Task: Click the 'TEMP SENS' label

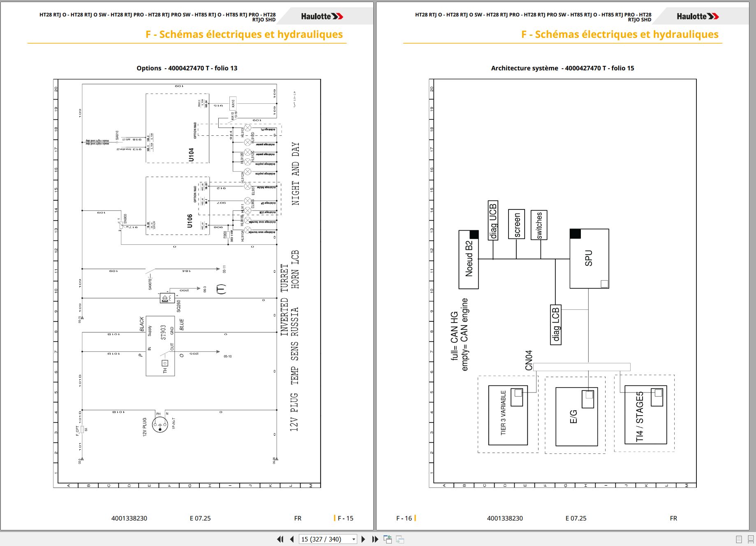Action: click(x=295, y=363)
